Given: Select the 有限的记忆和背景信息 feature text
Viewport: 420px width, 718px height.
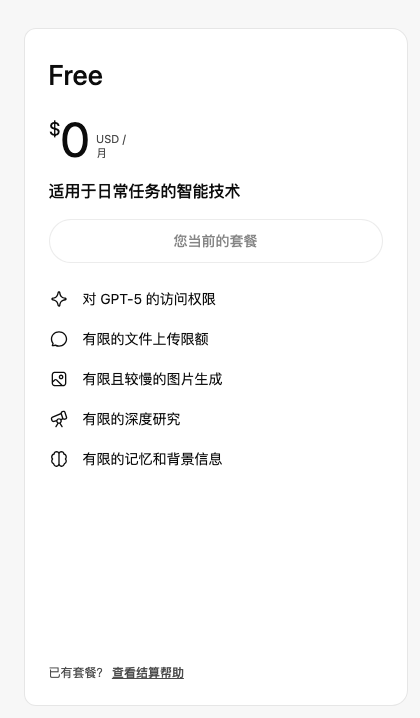Looking at the screenshot, I should point(152,459).
